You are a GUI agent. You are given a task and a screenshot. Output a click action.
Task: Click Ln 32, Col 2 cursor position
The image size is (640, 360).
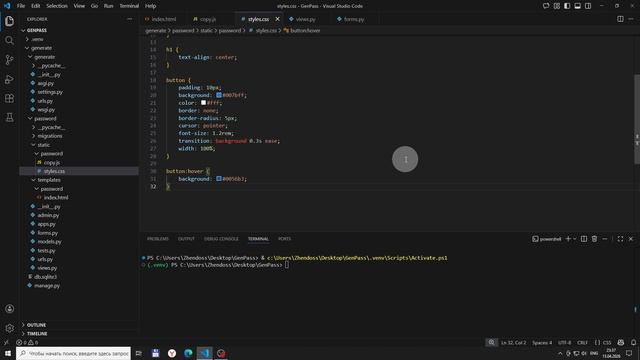513,342
